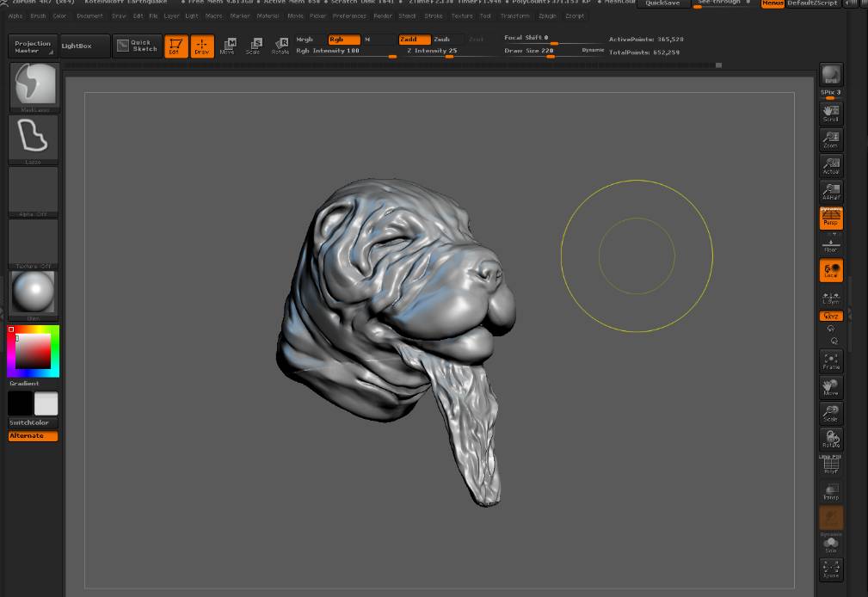Toggle Rgb paint mode

[x=344, y=40]
